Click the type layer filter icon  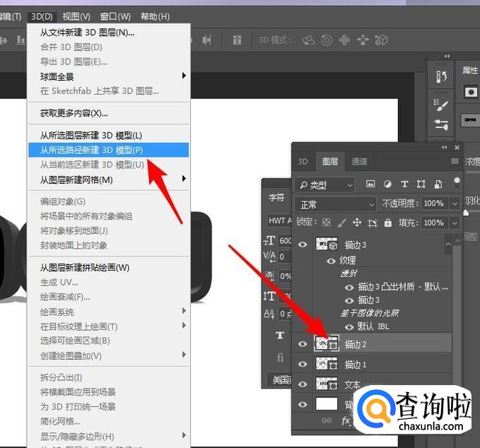(404, 184)
